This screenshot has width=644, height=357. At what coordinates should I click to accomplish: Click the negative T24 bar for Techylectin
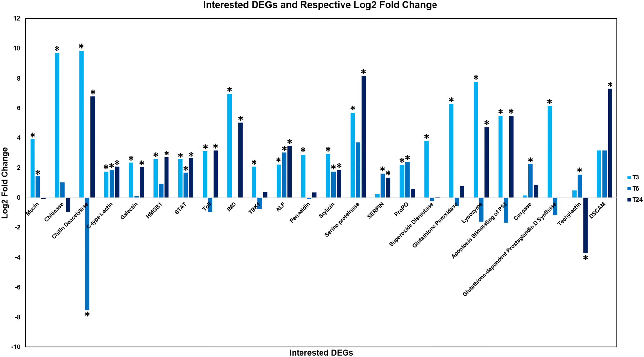click(x=585, y=225)
